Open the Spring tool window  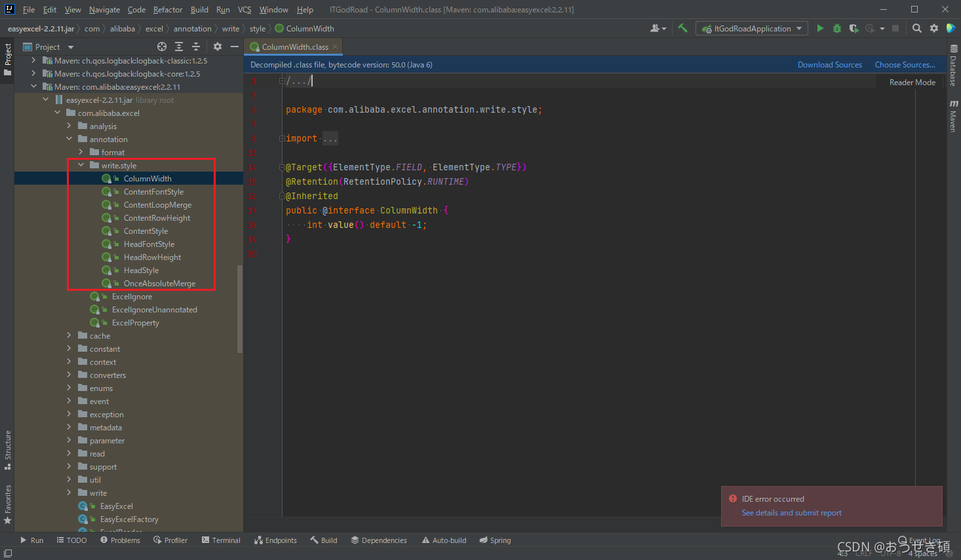[x=495, y=540]
